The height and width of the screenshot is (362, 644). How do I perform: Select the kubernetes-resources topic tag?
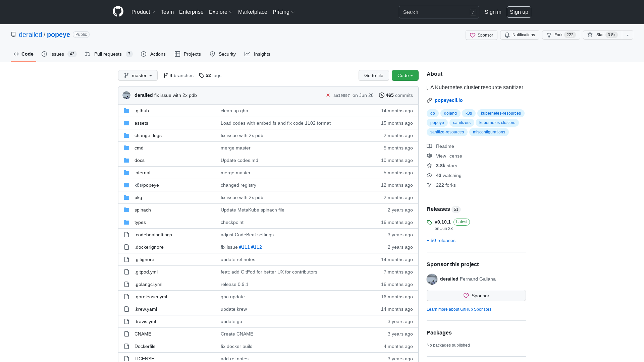(x=500, y=113)
